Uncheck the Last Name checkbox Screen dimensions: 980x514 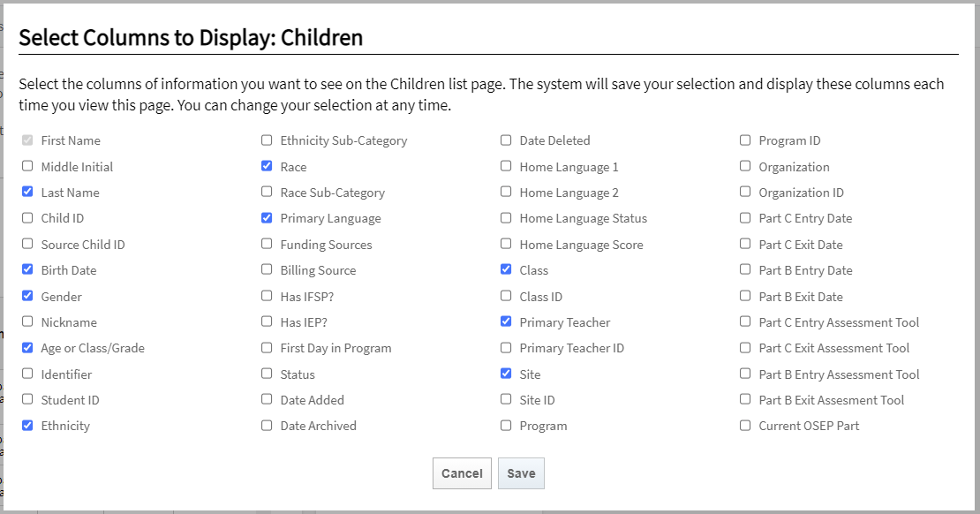pos(27,192)
